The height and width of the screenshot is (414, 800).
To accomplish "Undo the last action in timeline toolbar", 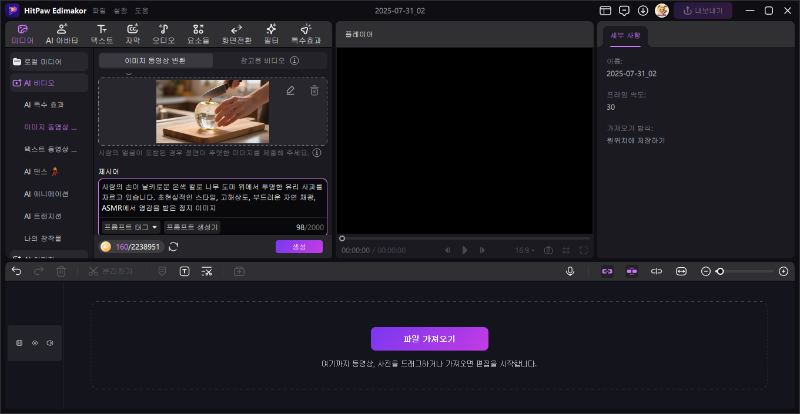I will 17,272.
